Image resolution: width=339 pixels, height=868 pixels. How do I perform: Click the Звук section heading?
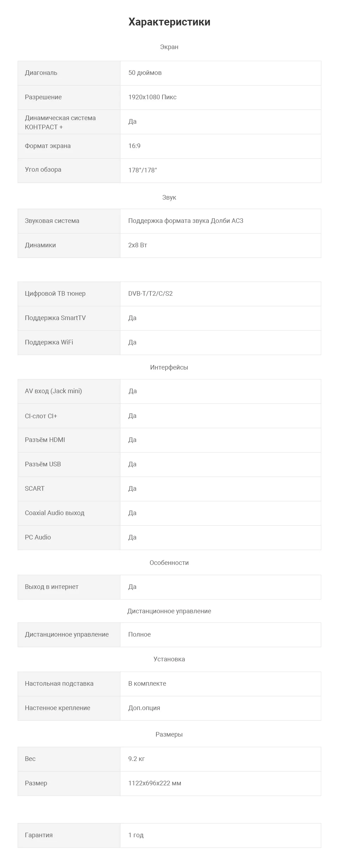pyautogui.click(x=169, y=197)
